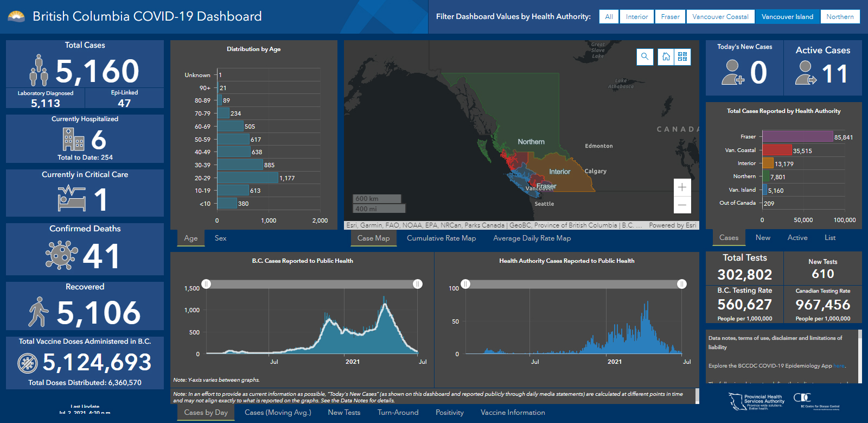The height and width of the screenshot is (423, 868).
Task: Select the Fraser health authority filter
Action: (670, 17)
